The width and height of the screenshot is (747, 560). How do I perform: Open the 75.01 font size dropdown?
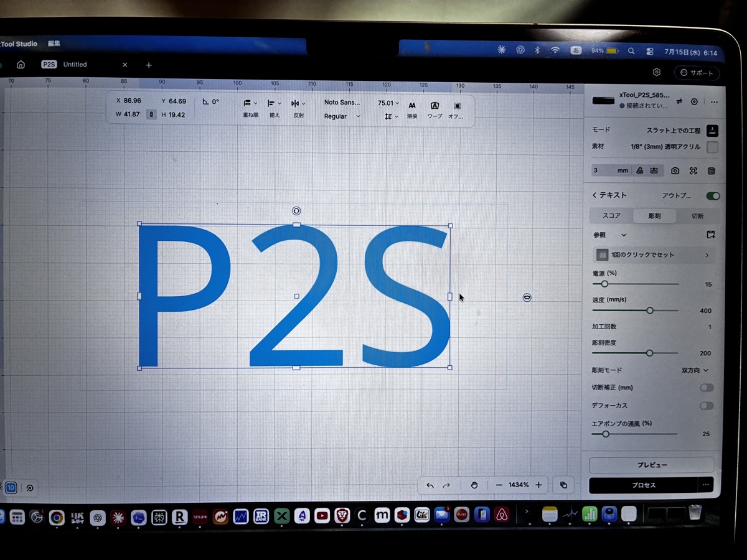point(388,103)
